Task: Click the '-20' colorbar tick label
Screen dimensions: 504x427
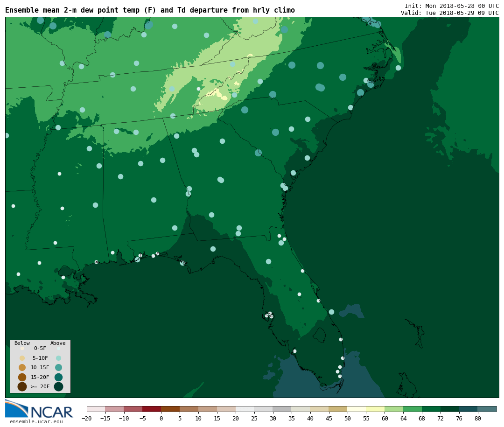Action: point(87,418)
